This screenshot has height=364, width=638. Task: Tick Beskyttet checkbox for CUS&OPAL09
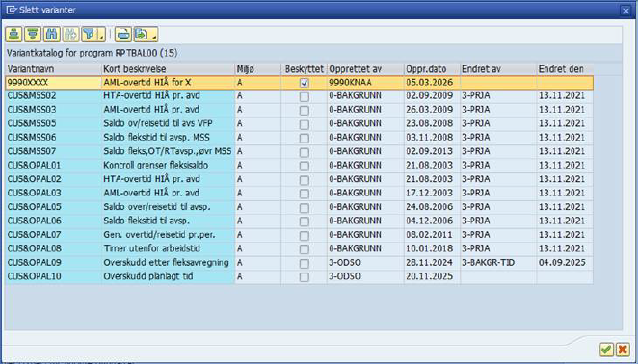pyautogui.click(x=304, y=264)
